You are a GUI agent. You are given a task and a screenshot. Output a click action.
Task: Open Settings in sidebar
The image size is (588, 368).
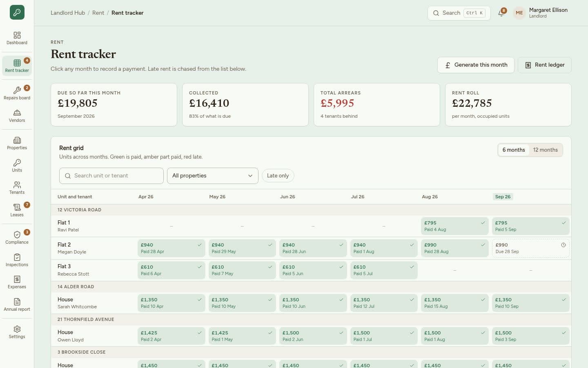click(x=17, y=332)
